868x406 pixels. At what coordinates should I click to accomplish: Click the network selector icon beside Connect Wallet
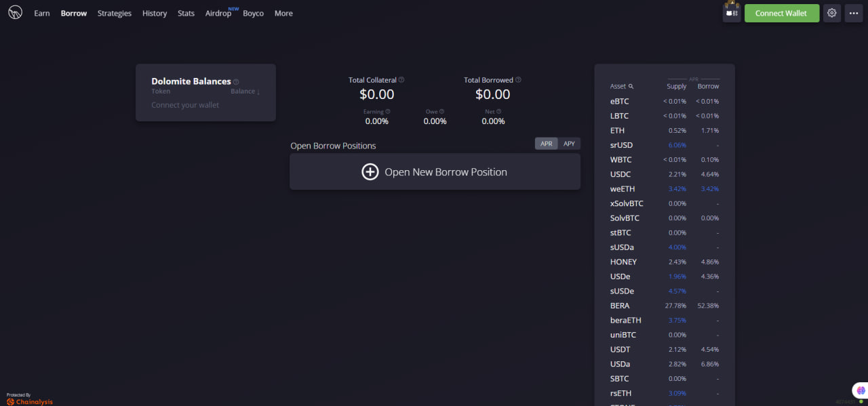pos(732,13)
